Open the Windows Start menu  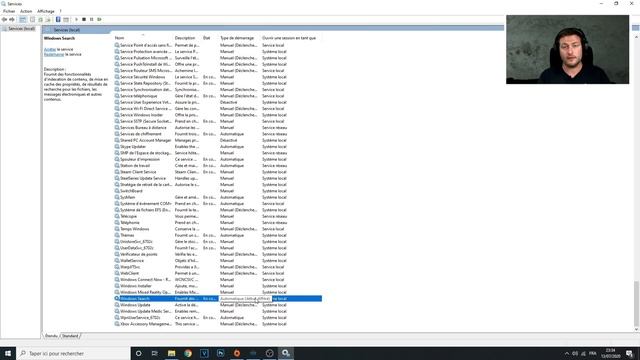8,353
